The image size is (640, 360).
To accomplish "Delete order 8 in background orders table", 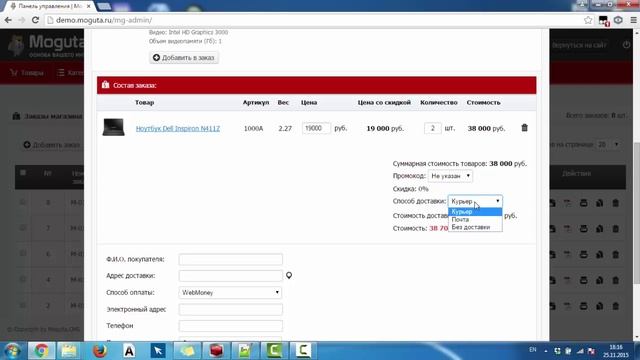I will (616, 203).
